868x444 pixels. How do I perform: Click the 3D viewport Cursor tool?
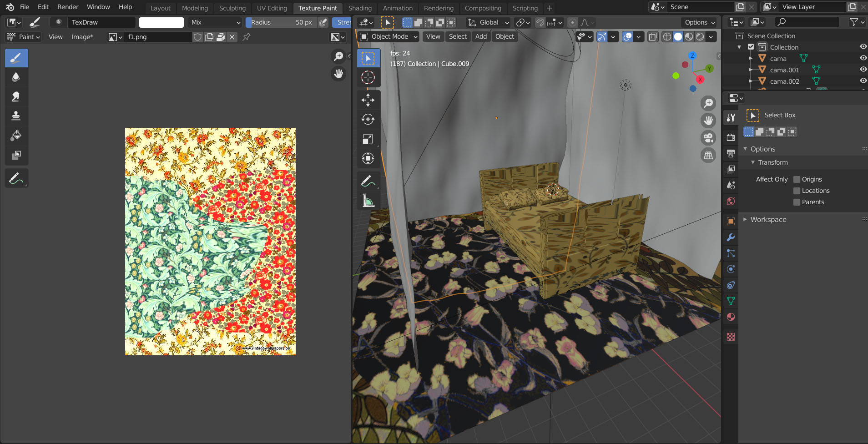[368, 77]
